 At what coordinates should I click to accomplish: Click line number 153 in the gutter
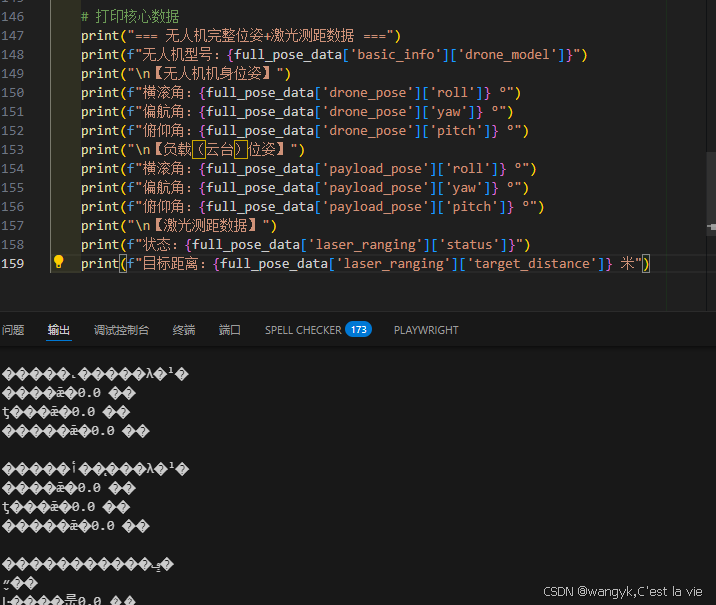click(13, 150)
